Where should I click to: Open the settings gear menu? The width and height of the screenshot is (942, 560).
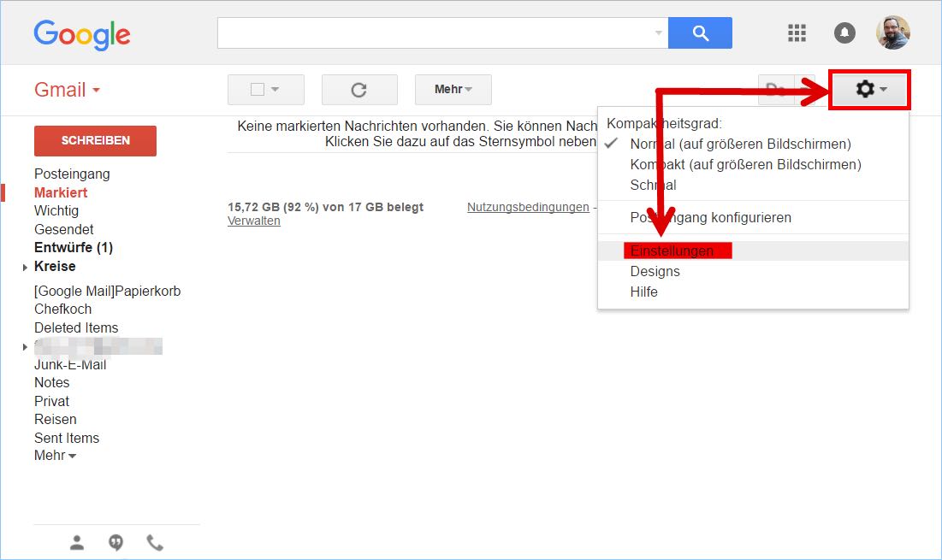[870, 90]
